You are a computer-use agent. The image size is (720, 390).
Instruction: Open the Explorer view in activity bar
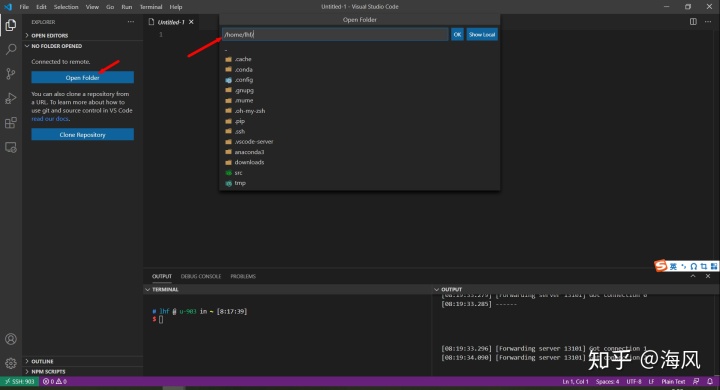point(11,24)
